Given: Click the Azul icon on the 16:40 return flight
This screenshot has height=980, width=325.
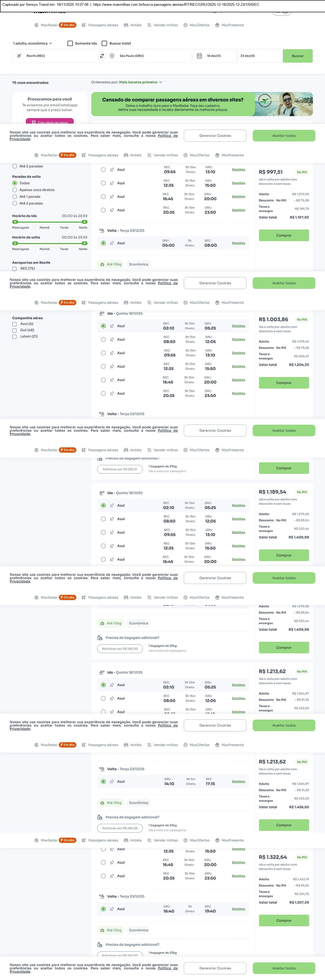Looking at the screenshot, I should click(x=112, y=909).
